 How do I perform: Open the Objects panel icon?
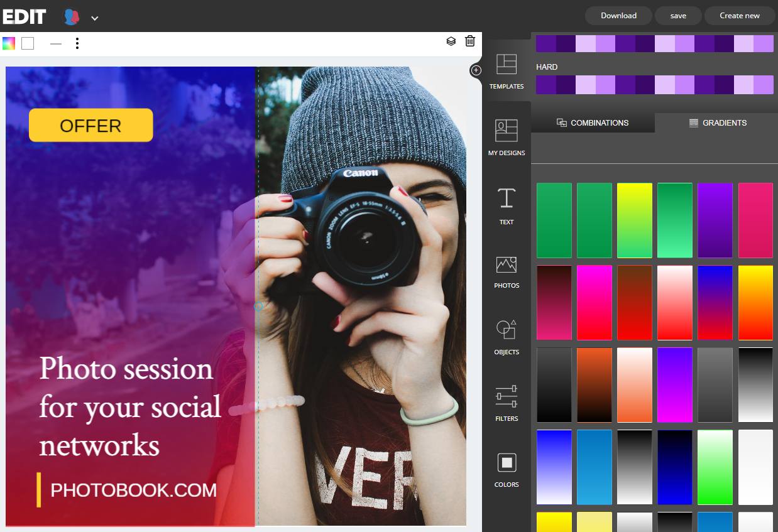[x=506, y=330]
